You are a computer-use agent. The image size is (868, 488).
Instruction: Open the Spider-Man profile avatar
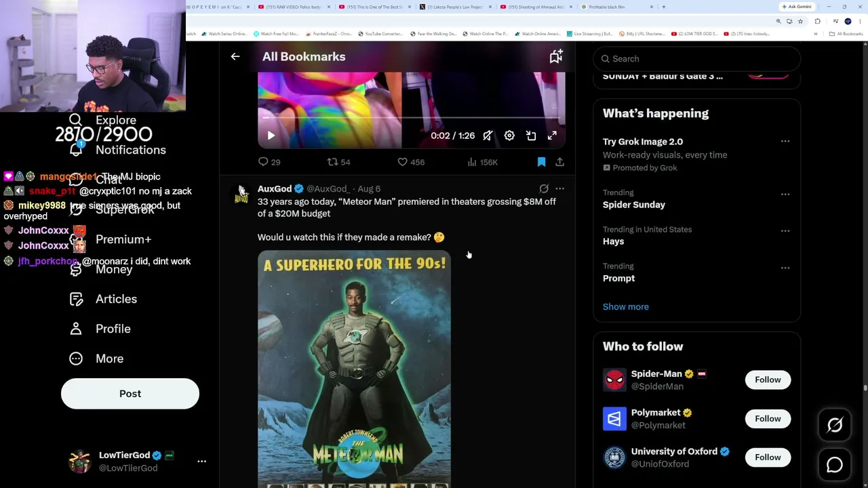click(x=614, y=380)
